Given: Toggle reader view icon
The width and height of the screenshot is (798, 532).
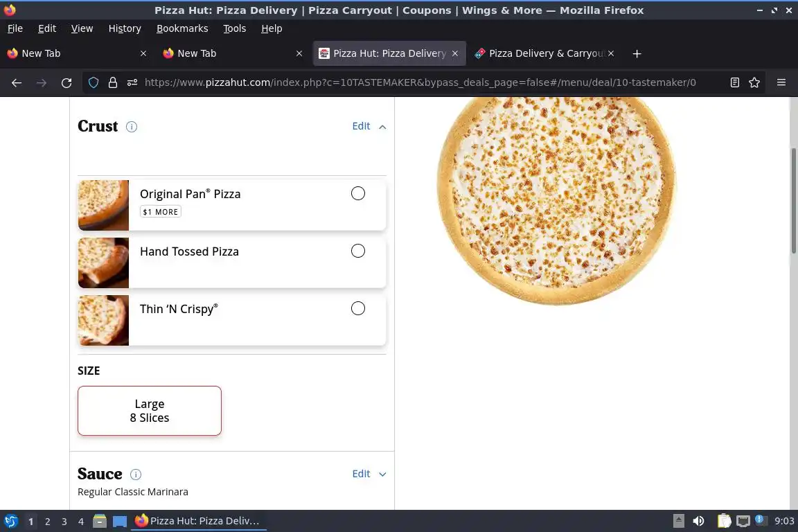Looking at the screenshot, I should tap(734, 82).
